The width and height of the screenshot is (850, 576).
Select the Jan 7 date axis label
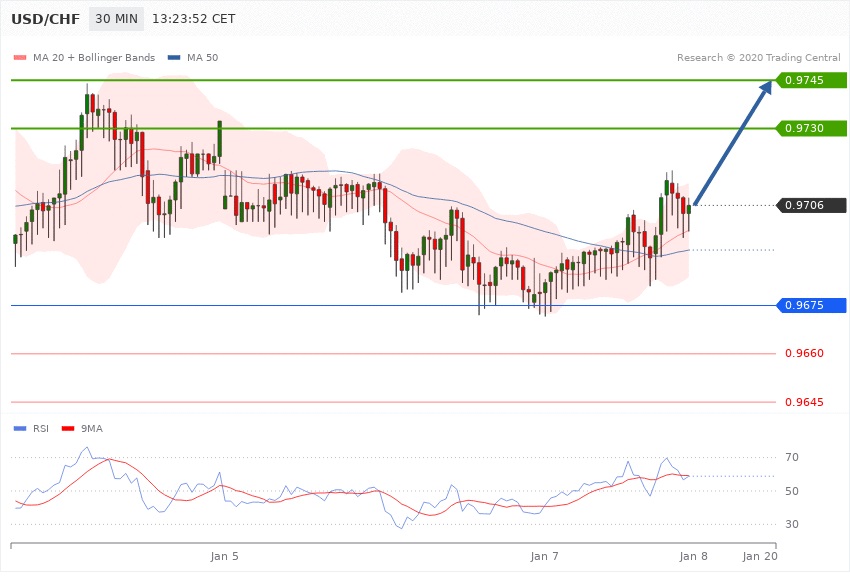tap(545, 555)
